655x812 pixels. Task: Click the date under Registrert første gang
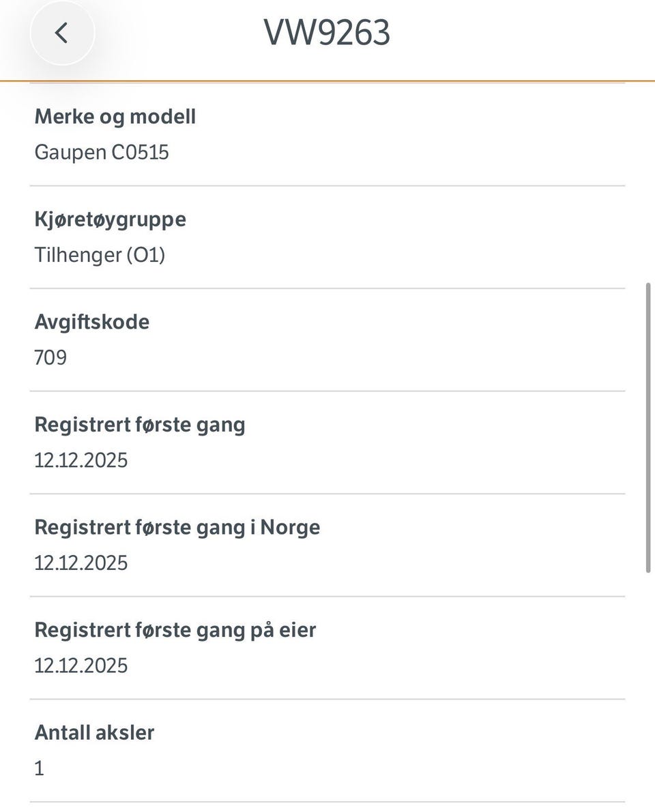pos(81,460)
